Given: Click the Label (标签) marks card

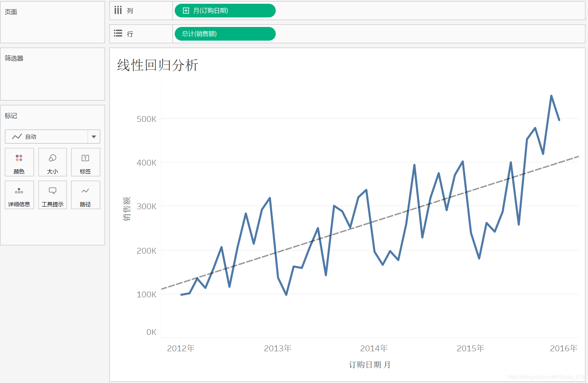Looking at the screenshot, I should pyautogui.click(x=85, y=162).
